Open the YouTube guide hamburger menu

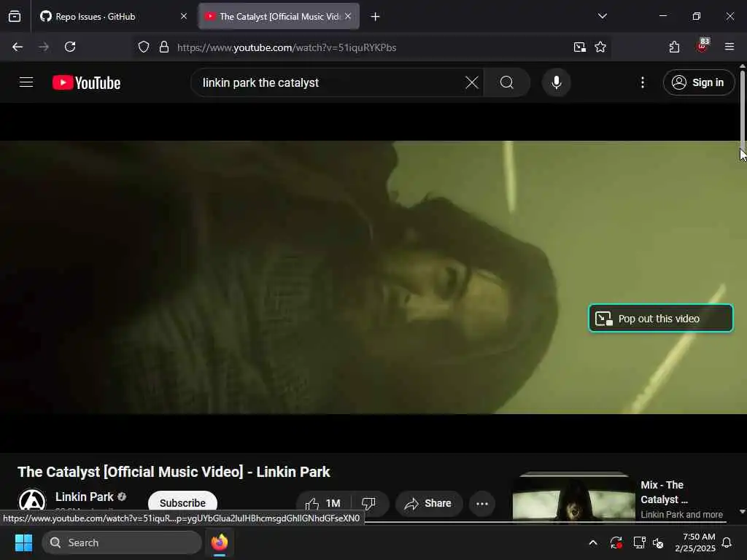click(x=26, y=82)
